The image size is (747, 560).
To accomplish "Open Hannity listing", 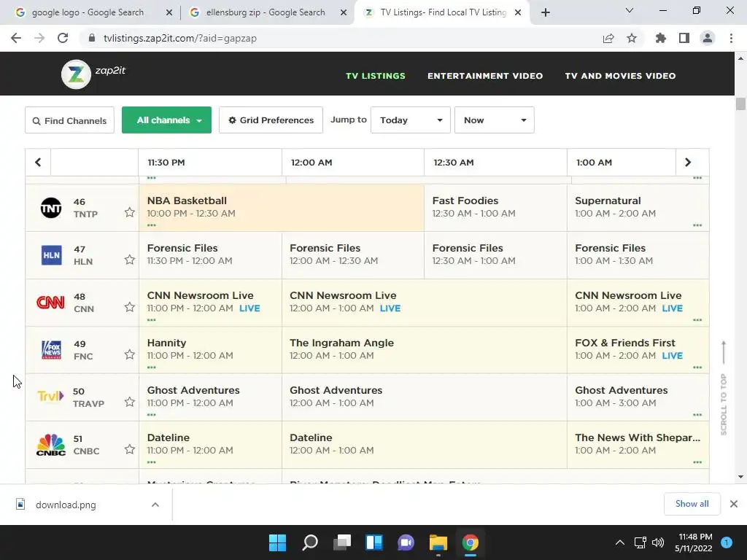I will point(210,350).
